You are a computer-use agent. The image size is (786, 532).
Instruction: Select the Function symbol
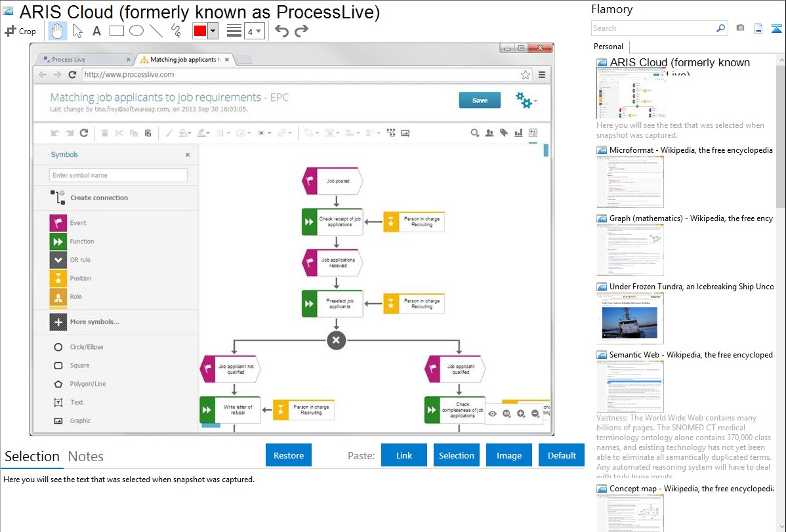click(72, 241)
